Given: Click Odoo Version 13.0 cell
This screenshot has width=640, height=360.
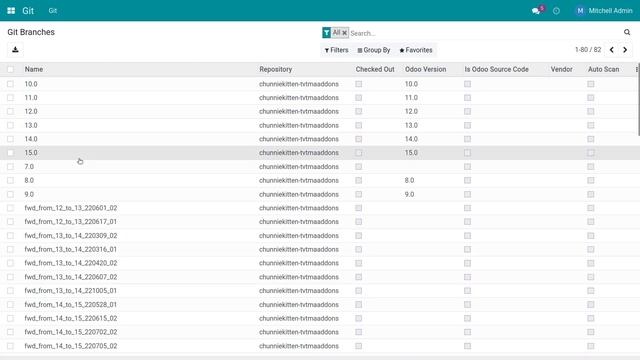Looking at the screenshot, I should (411, 125).
